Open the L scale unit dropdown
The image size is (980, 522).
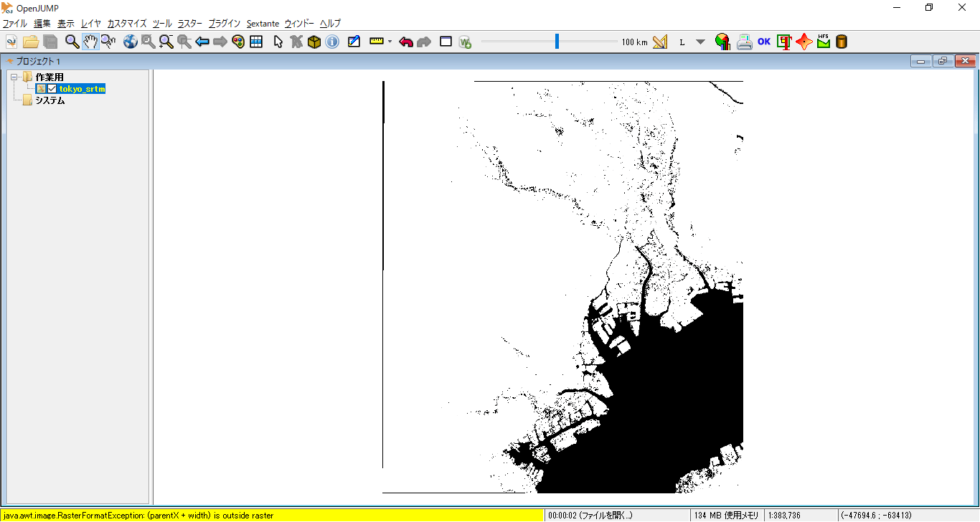click(x=700, y=42)
